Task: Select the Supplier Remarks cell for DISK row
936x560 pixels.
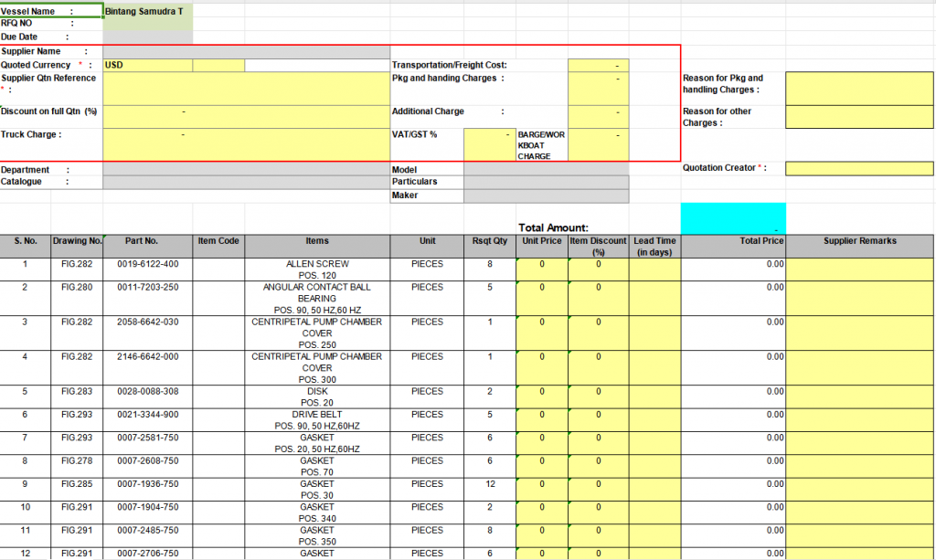Action: tap(859, 396)
